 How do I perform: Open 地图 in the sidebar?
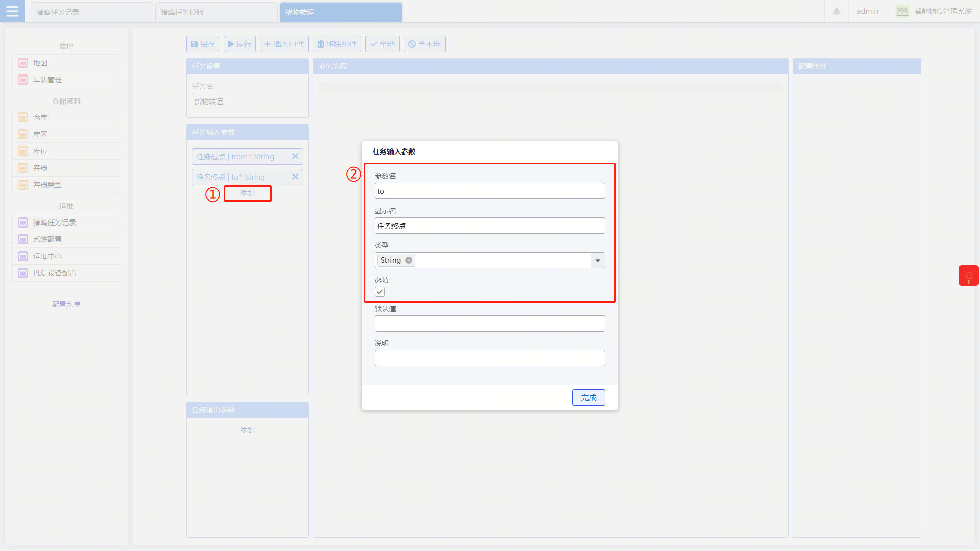(66, 63)
